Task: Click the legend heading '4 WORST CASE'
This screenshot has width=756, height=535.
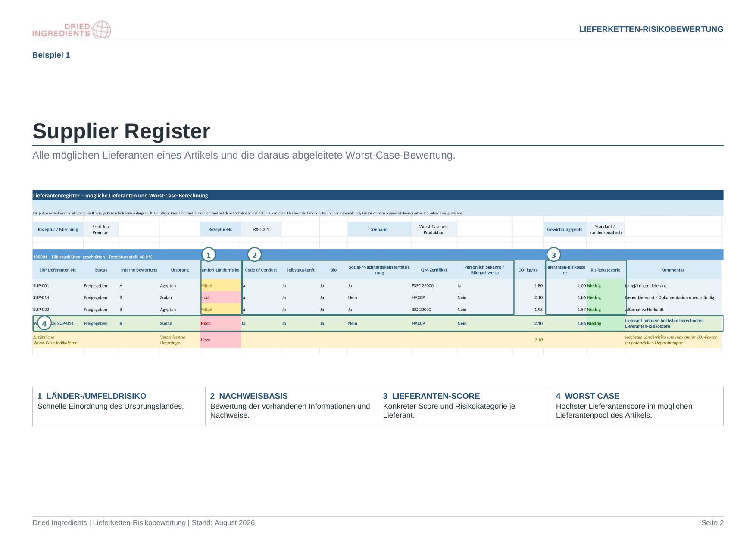Action: pos(588,396)
